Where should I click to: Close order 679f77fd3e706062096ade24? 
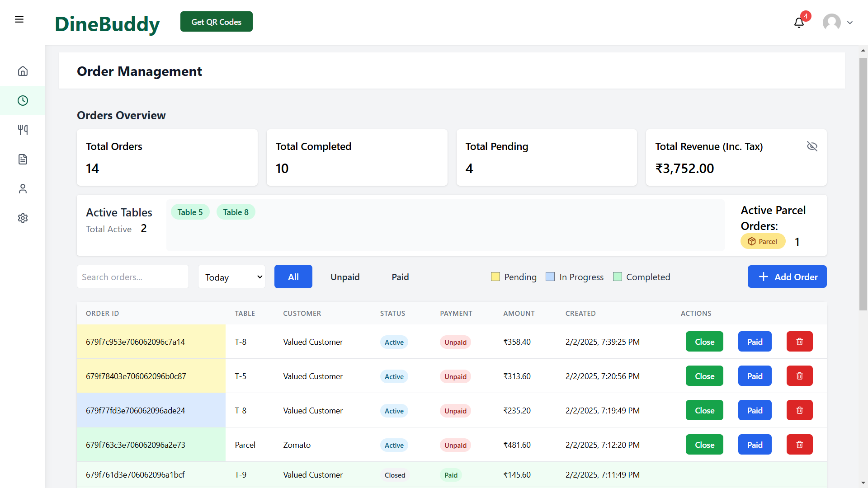coord(704,410)
